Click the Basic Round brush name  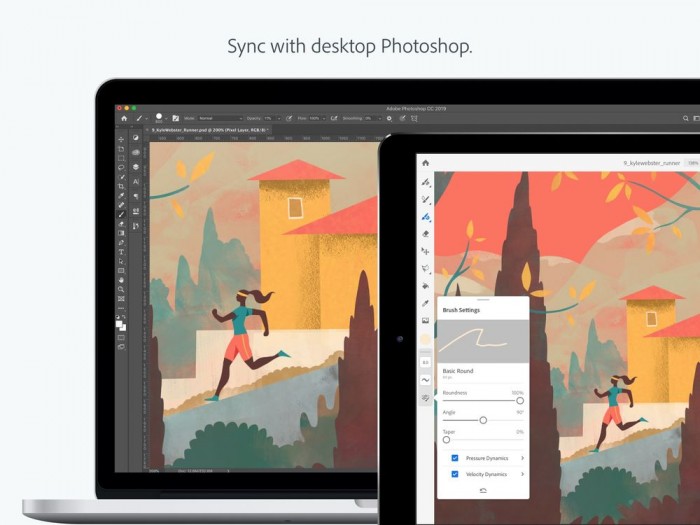[x=458, y=371]
